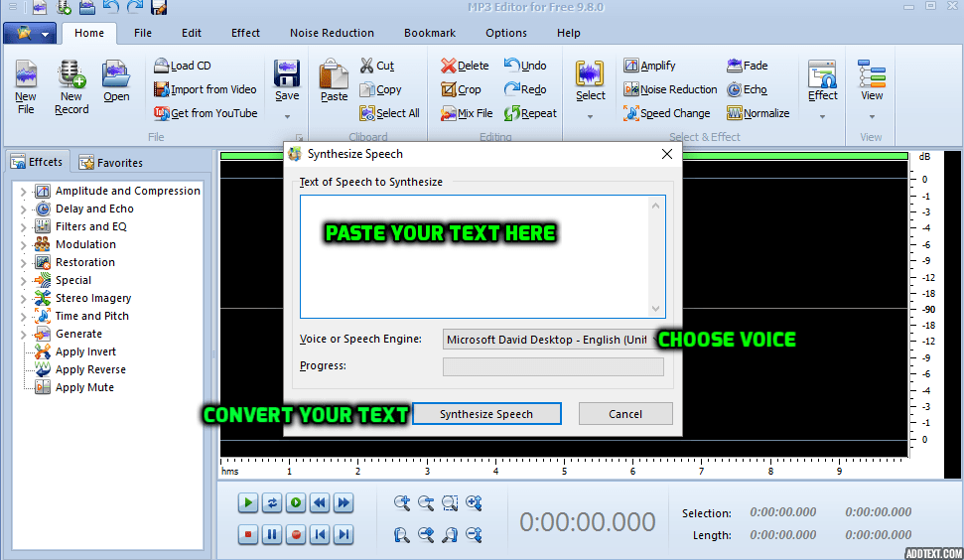Expand the Restoration category
The width and height of the screenshot is (964, 560).
click(24, 263)
